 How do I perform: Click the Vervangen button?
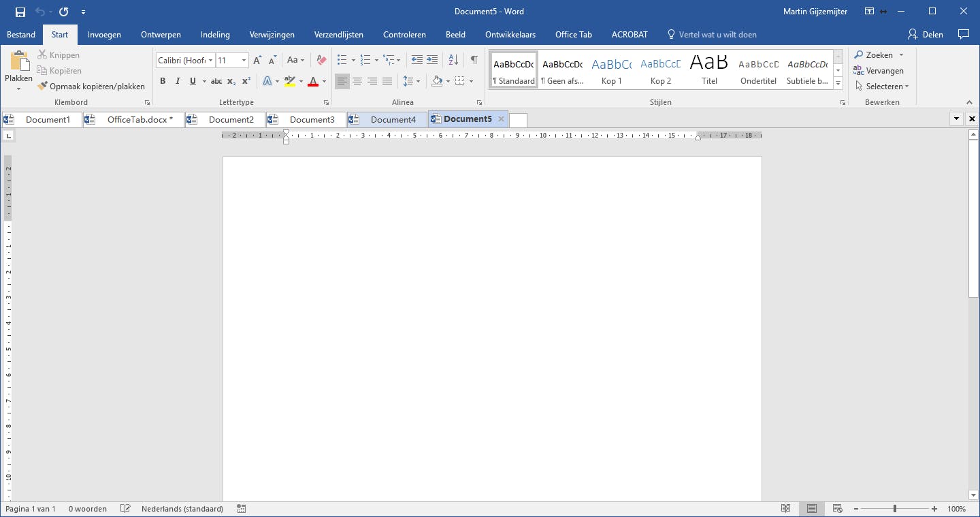pos(879,71)
